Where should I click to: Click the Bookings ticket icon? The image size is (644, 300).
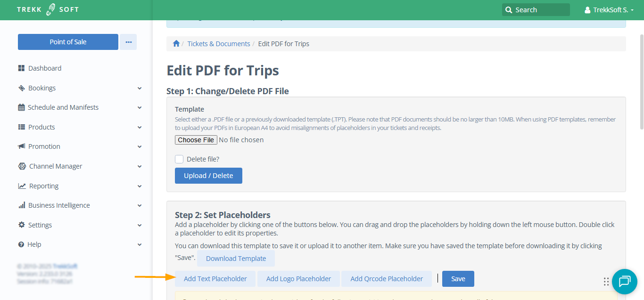[21, 88]
